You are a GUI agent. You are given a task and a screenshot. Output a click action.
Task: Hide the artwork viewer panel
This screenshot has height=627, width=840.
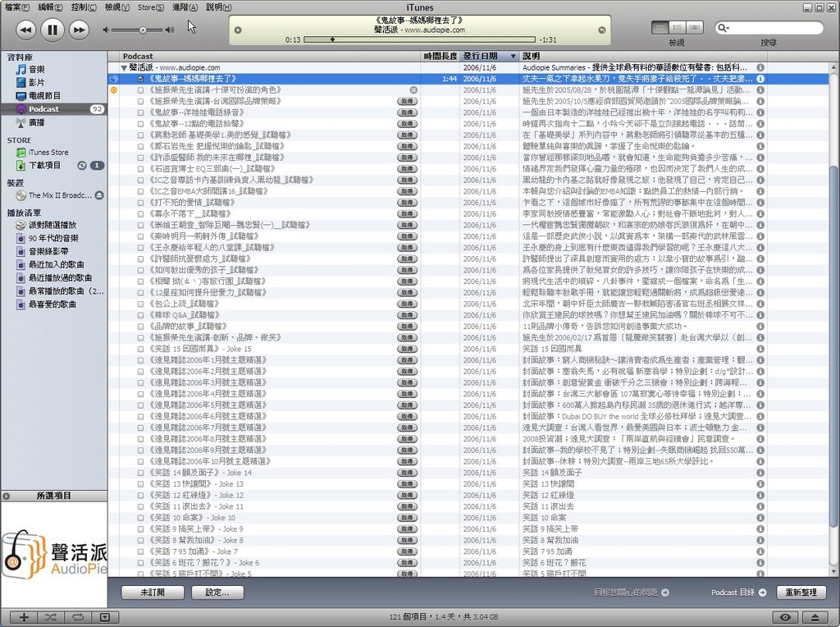tap(105, 617)
